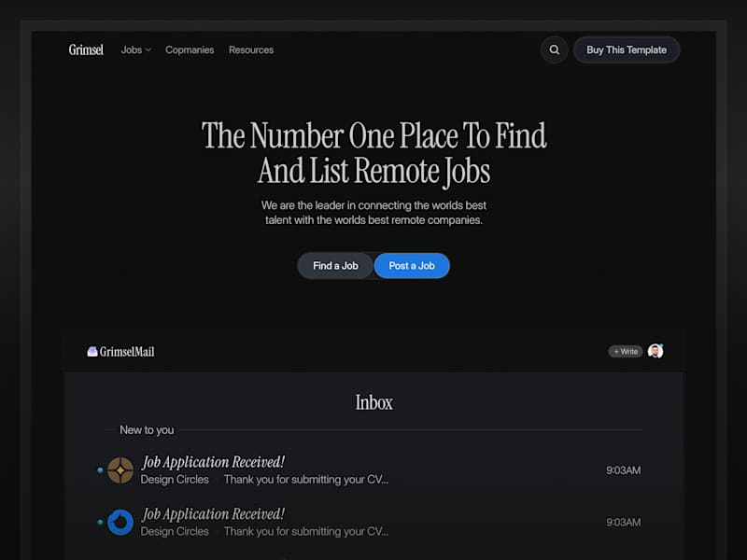The image size is (747, 560).
Task: Click the + Write compose button
Action: (626, 352)
